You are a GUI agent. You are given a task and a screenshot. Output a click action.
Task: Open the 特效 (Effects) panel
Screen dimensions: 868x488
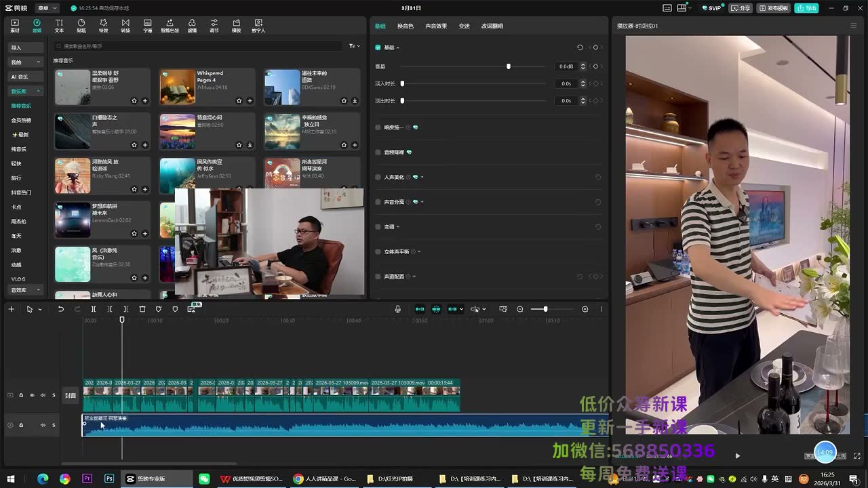(103, 26)
